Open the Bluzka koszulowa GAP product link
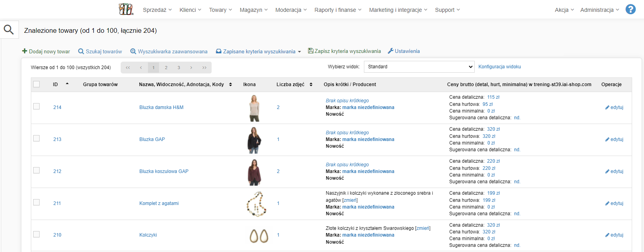This screenshot has height=252, width=644. tap(164, 171)
